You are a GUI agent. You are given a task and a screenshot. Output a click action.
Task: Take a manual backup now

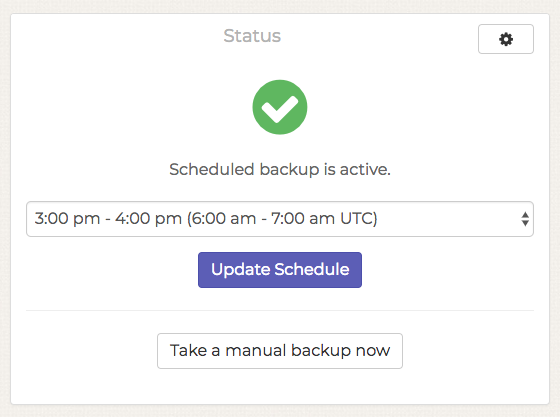pos(280,351)
